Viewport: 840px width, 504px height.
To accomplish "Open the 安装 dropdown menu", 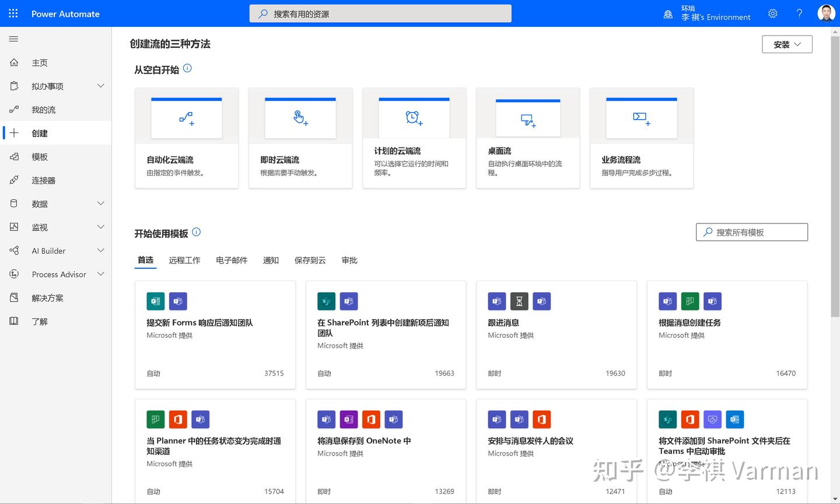I will click(x=786, y=44).
